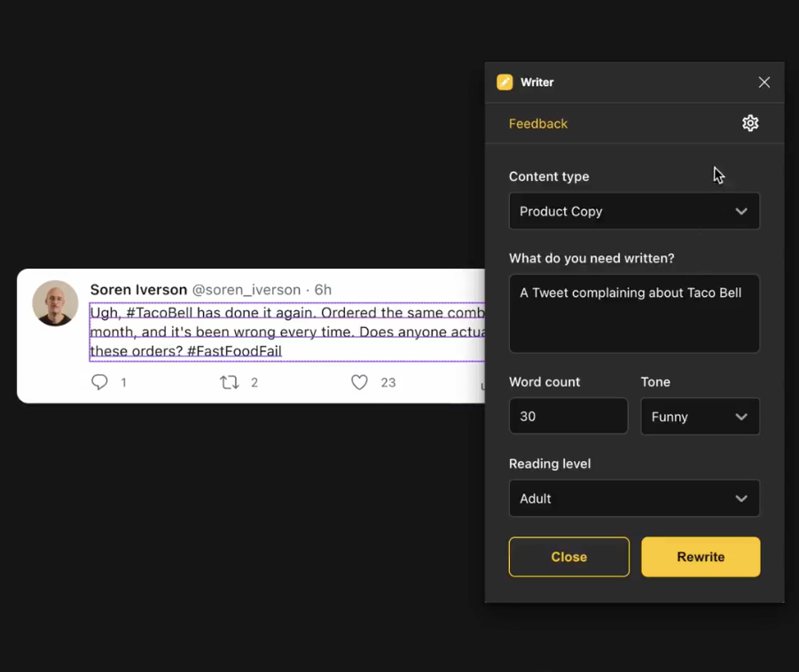Viewport: 799px width, 672px height.
Task: Click the yellow Rewrite button
Action: 701,557
